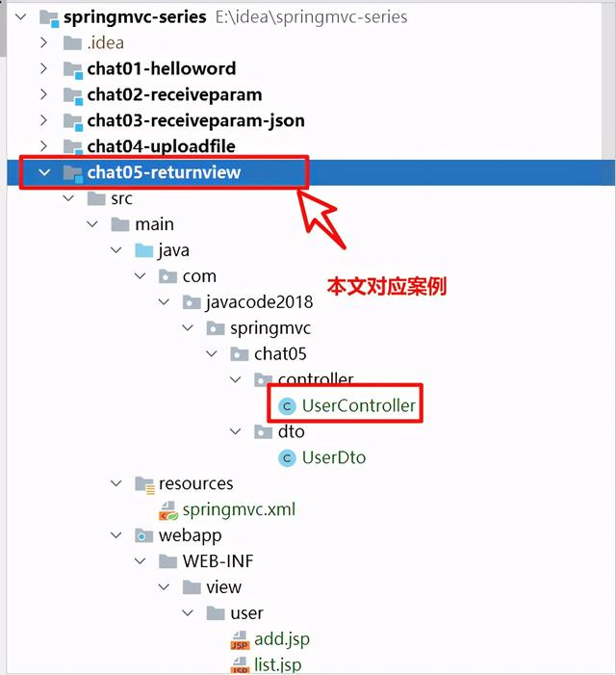
Task: Click the UserDto class icon
Action: 287,458
